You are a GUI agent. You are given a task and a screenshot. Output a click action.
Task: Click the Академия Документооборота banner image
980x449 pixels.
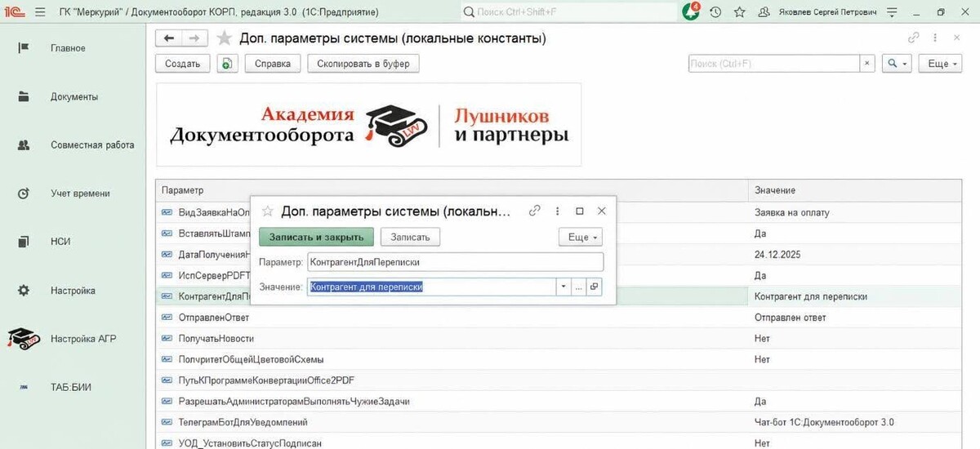[368, 124]
